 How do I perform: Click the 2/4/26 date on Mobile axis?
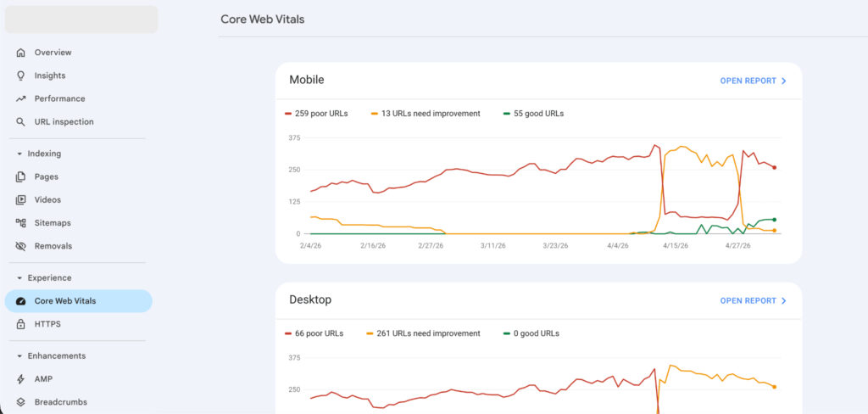[310, 245]
